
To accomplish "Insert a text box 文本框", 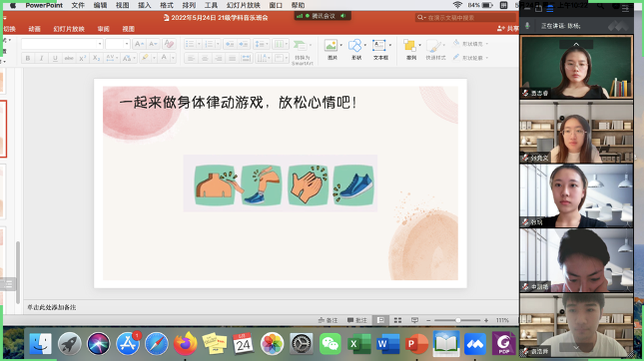I will [380, 50].
